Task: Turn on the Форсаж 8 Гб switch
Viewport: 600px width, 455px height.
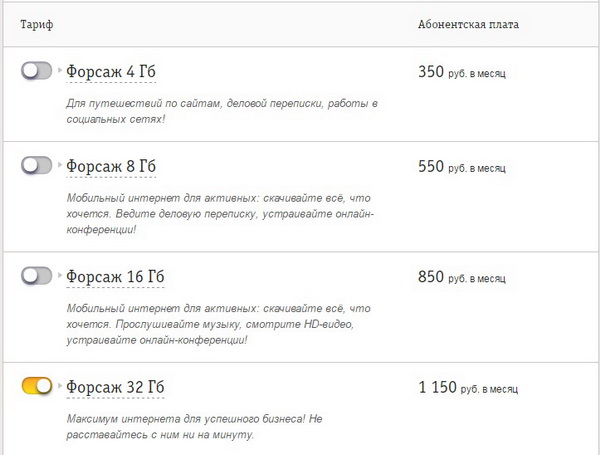Action: click(x=36, y=165)
